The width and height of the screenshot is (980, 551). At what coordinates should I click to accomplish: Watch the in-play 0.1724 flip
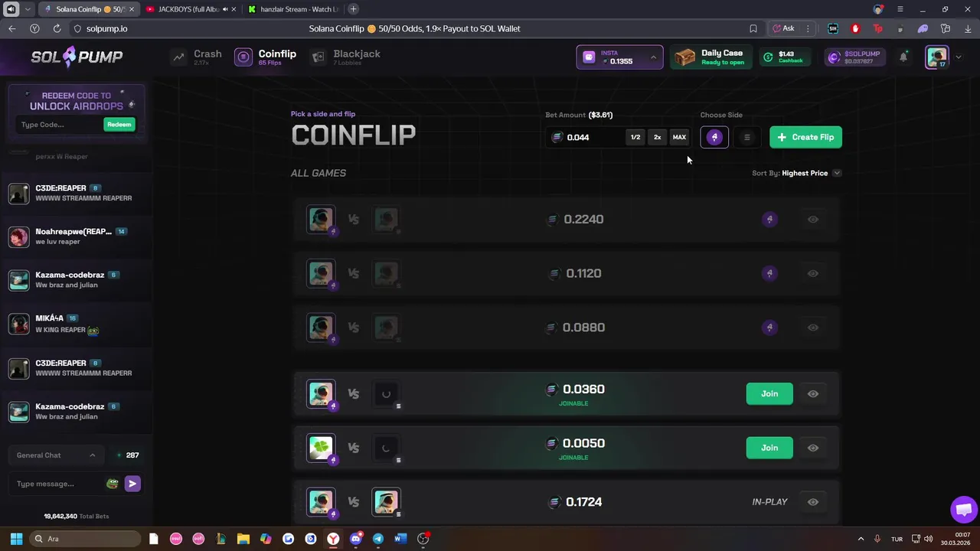[x=813, y=502]
